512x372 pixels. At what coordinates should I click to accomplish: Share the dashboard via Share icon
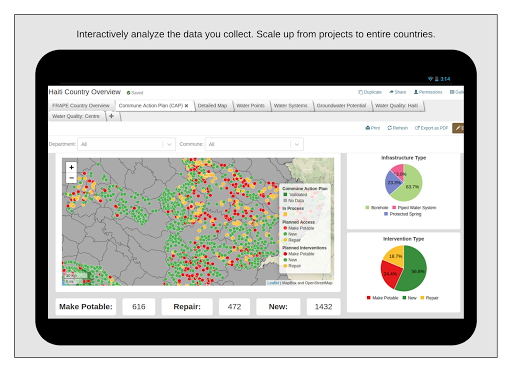[397, 92]
